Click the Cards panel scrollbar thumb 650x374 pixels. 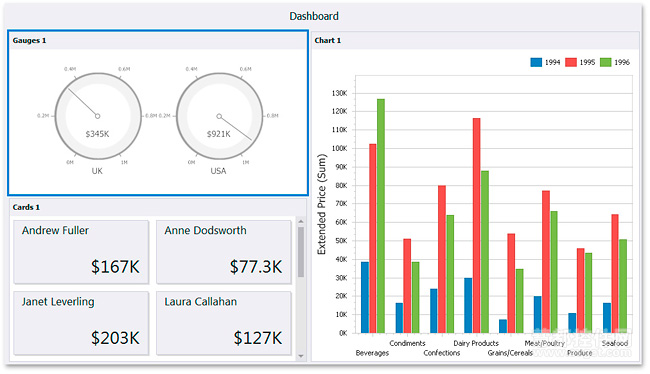pyautogui.click(x=301, y=252)
